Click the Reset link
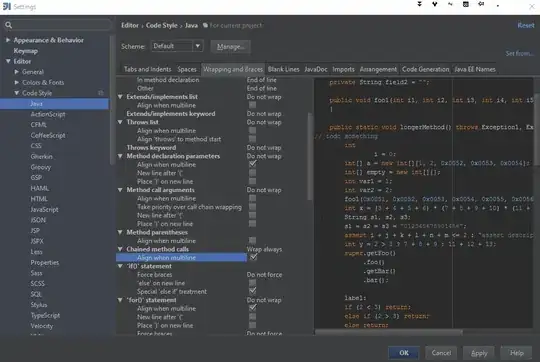540x362 pixels. click(526, 25)
